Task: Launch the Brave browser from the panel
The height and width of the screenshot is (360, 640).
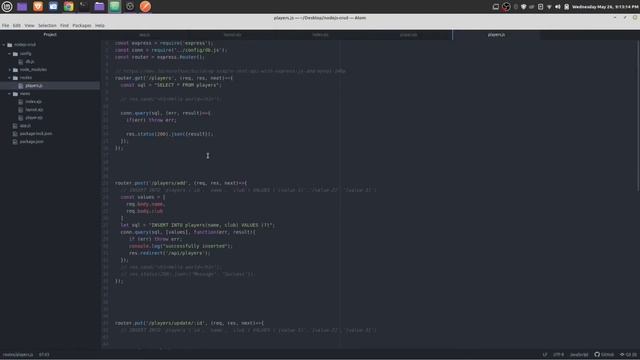Action: click(x=38, y=7)
